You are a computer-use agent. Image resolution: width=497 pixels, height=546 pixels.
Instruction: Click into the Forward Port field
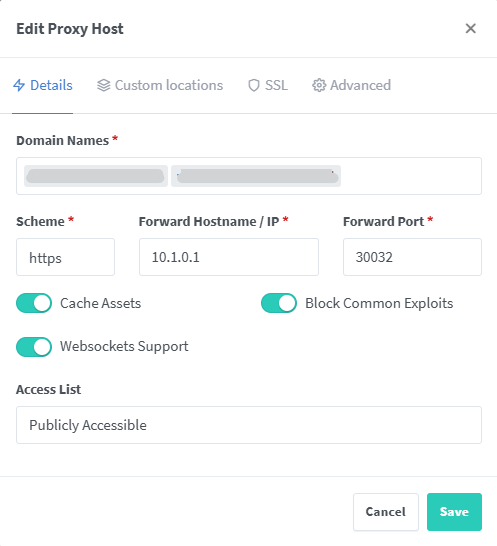(412, 257)
